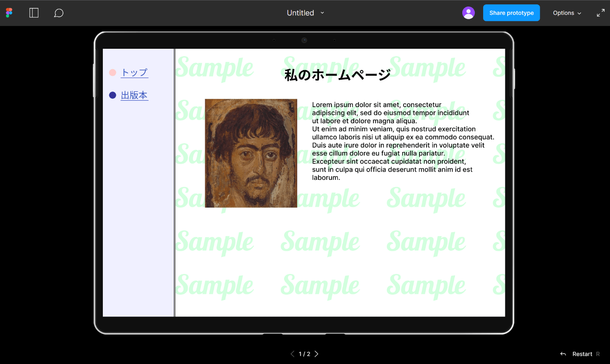
Task: Follow the トップ link in sidebar
Action: pos(135,73)
